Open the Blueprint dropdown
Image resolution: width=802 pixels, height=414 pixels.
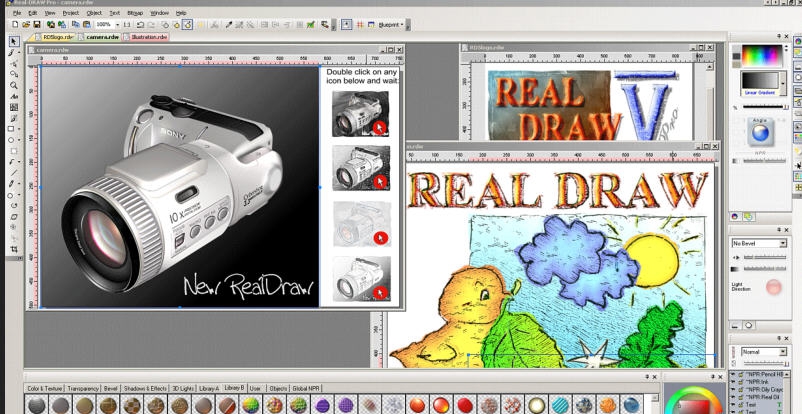[391, 25]
